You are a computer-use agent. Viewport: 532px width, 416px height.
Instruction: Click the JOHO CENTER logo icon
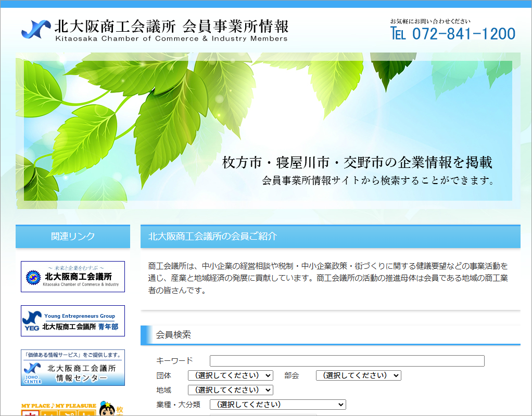coord(33,373)
